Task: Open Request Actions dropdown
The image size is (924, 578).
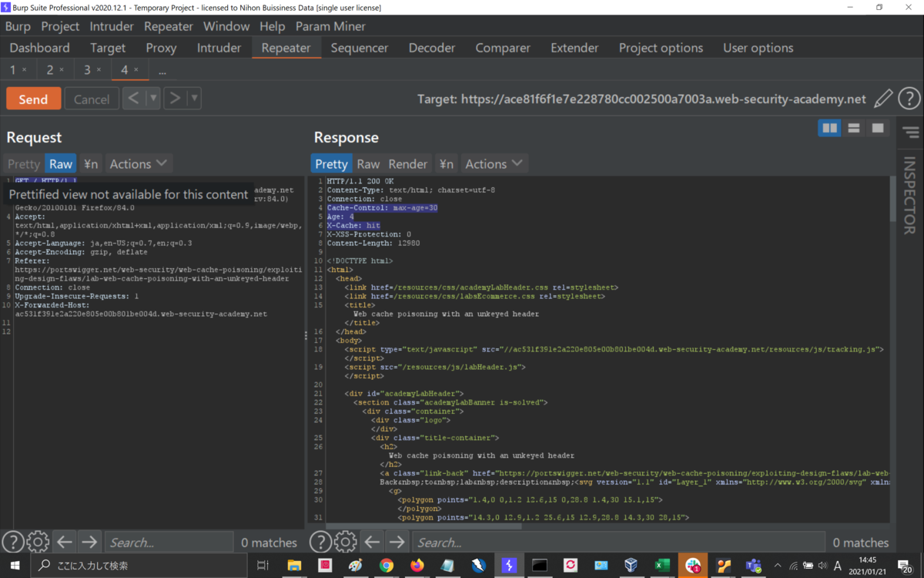Action: tap(138, 163)
